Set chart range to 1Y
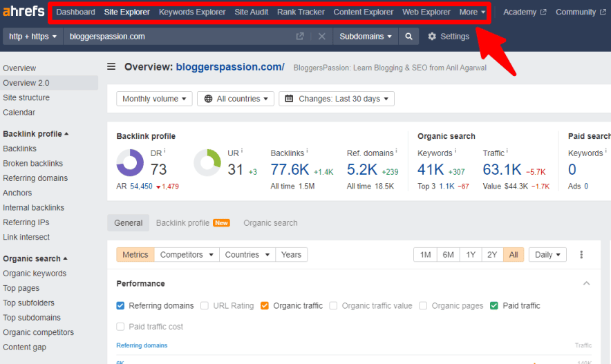The width and height of the screenshot is (611, 364). click(x=471, y=255)
